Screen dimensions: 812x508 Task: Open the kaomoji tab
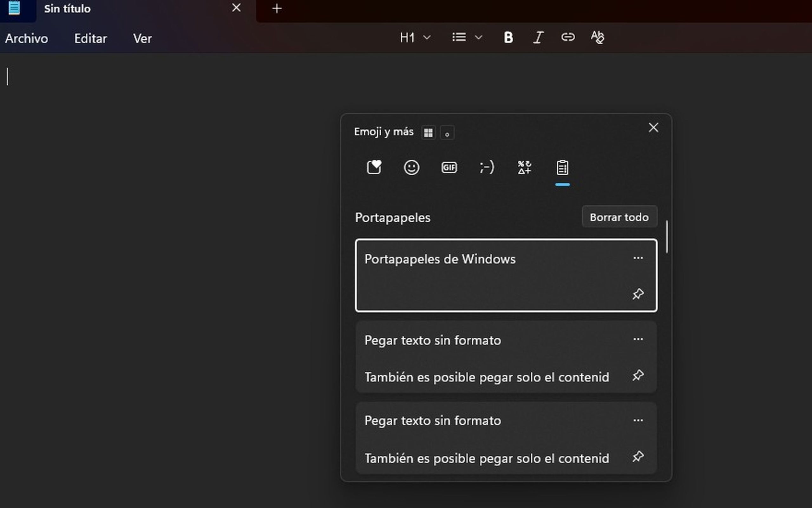[x=487, y=167]
